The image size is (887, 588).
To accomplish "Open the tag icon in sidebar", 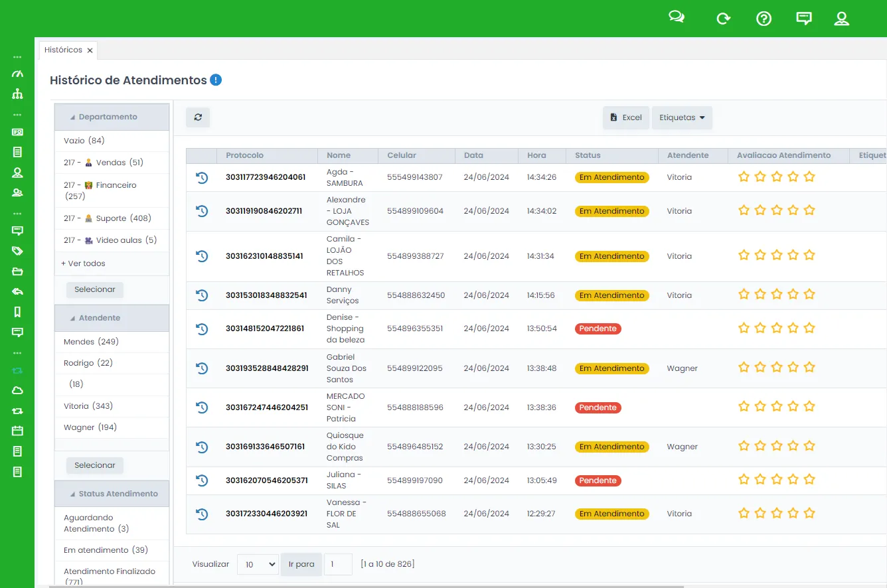I will [x=17, y=251].
